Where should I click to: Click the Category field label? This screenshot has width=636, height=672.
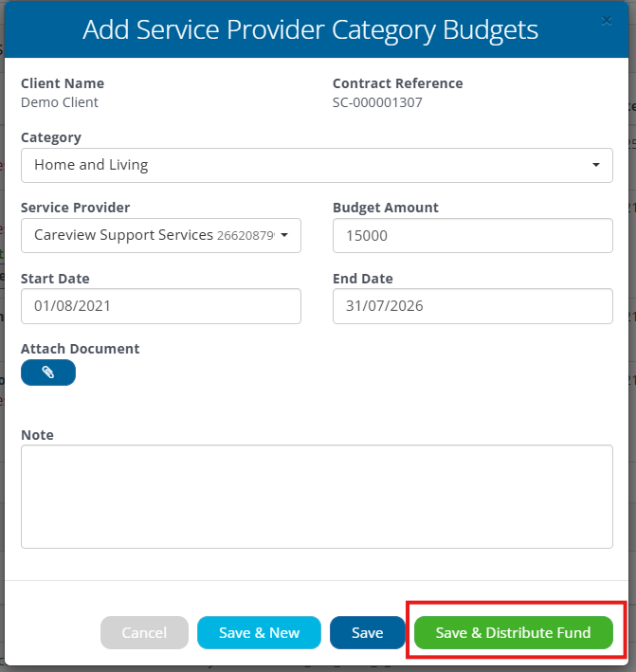click(x=51, y=137)
